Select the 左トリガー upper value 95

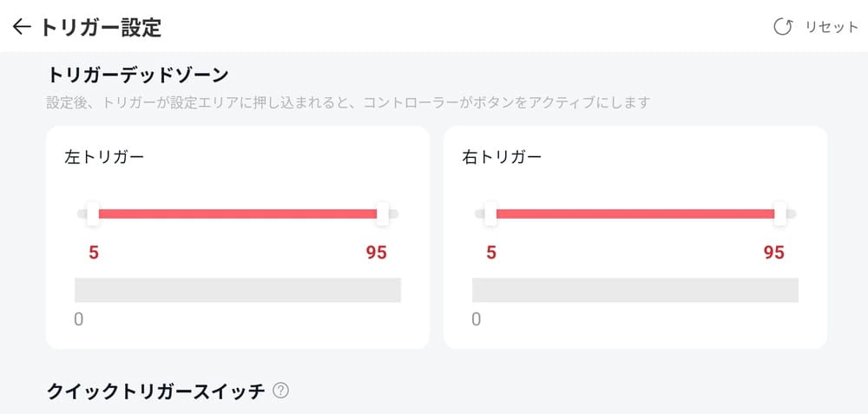(376, 253)
